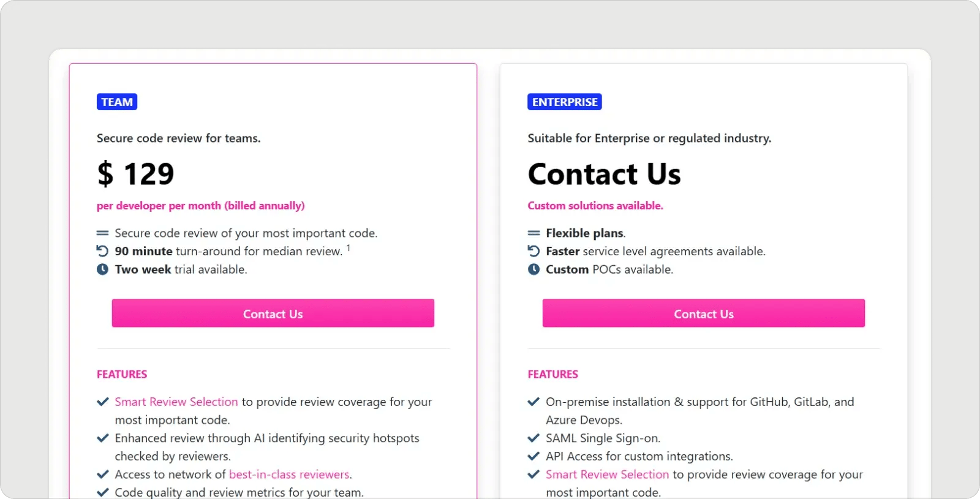980x499 pixels.
Task: Open the best-in-class reviewers link
Action: [290, 474]
